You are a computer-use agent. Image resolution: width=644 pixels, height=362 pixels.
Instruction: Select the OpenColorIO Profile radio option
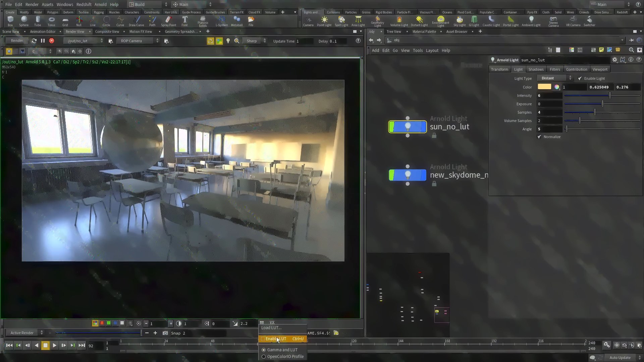pyautogui.click(x=264, y=357)
